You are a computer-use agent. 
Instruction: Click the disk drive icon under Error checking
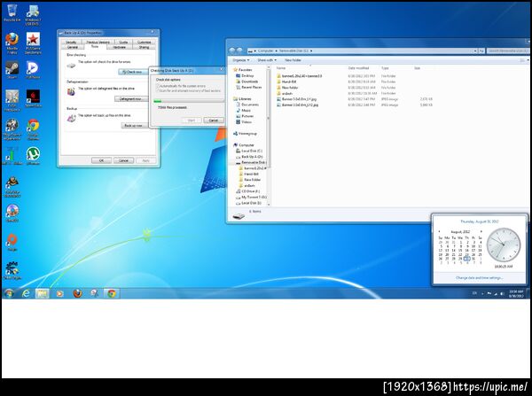coord(71,66)
